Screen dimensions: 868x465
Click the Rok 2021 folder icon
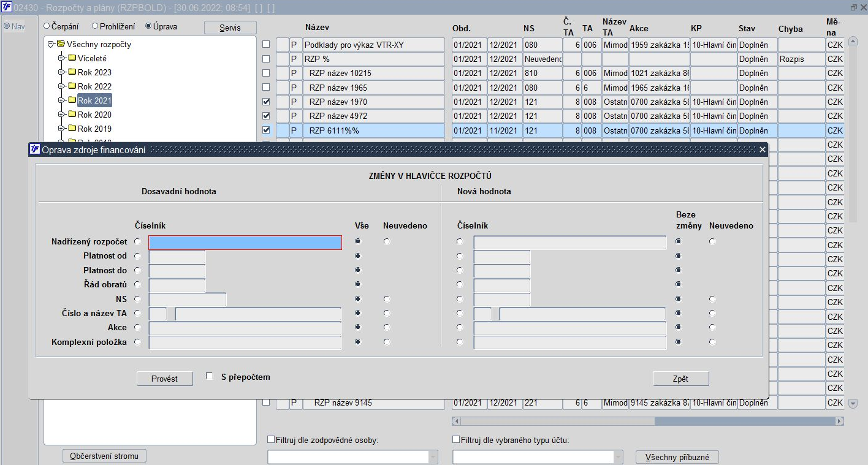(72, 100)
